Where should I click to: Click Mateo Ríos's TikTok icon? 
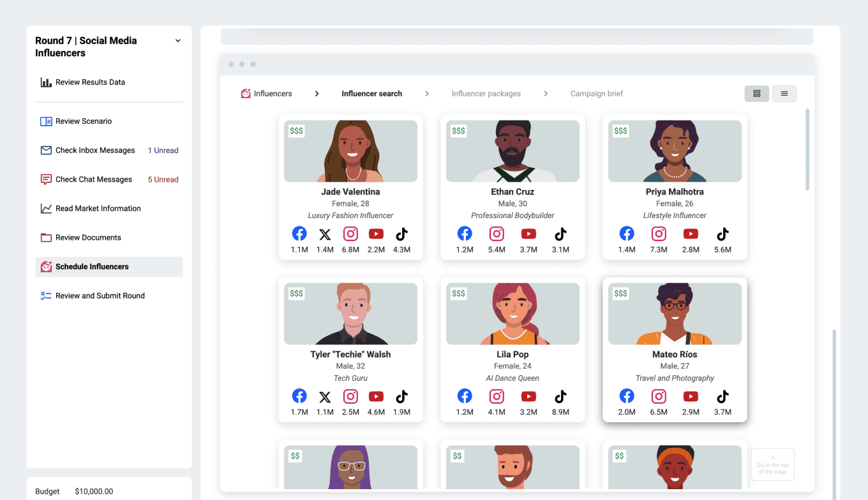tap(722, 396)
